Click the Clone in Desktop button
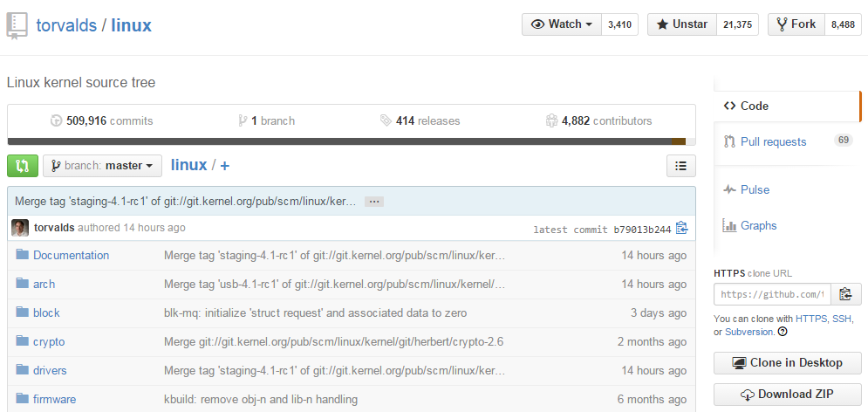Screen dimensions: 868x412 tap(787, 363)
